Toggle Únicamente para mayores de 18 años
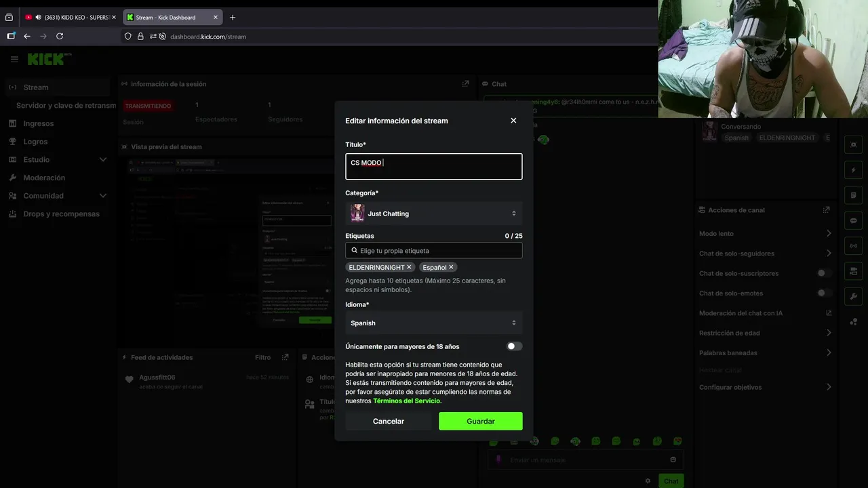Image resolution: width=868 pixels, height=488 pixels. [515, 346]
